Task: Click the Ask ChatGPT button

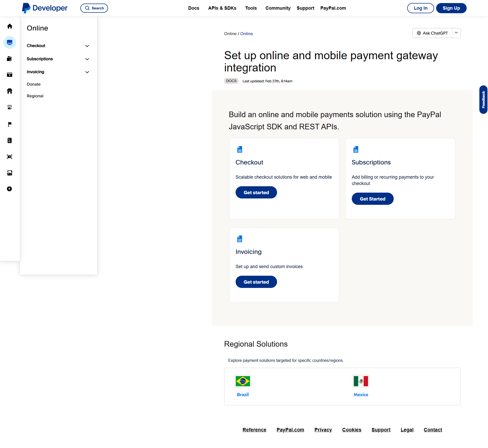Action: (432, 33)
